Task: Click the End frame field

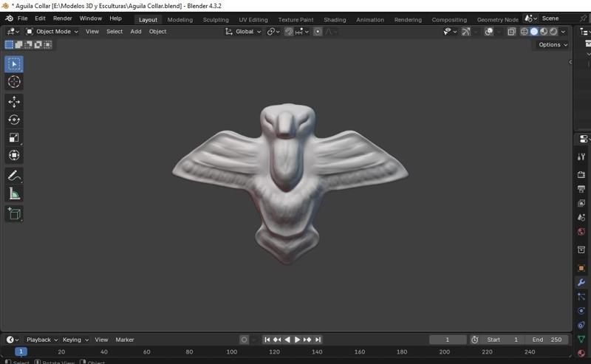Action: coord(546,340)
